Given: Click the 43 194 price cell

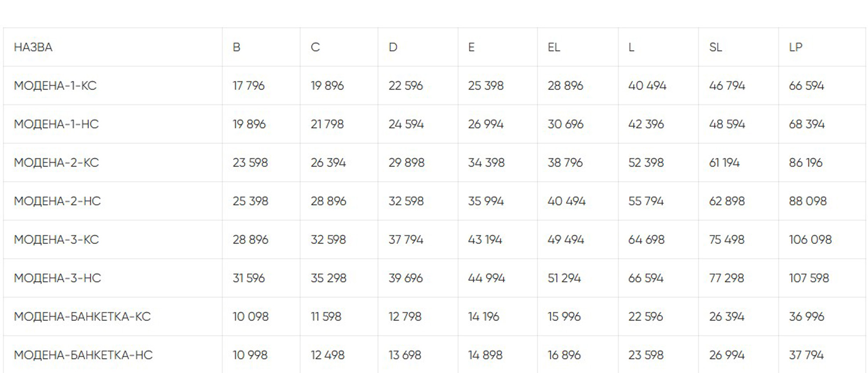Looking at the screenshot, I should tap(485, 240).
